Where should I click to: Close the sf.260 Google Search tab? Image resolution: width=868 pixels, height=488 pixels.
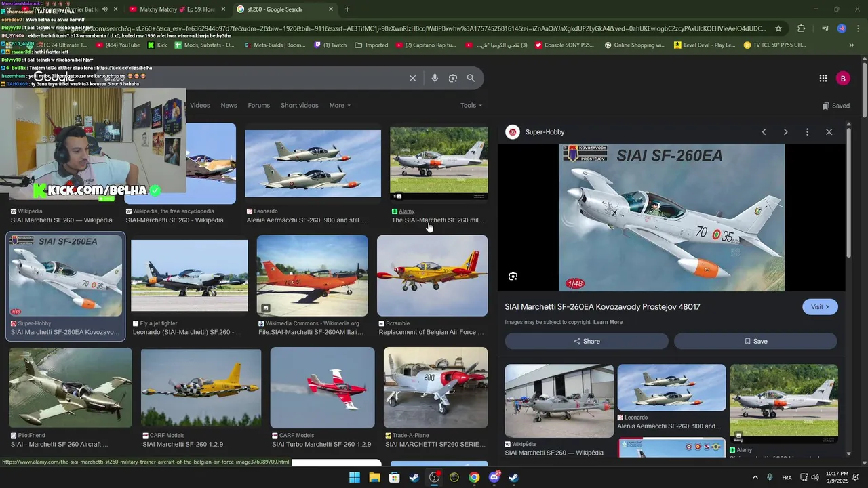coord(331,9)
